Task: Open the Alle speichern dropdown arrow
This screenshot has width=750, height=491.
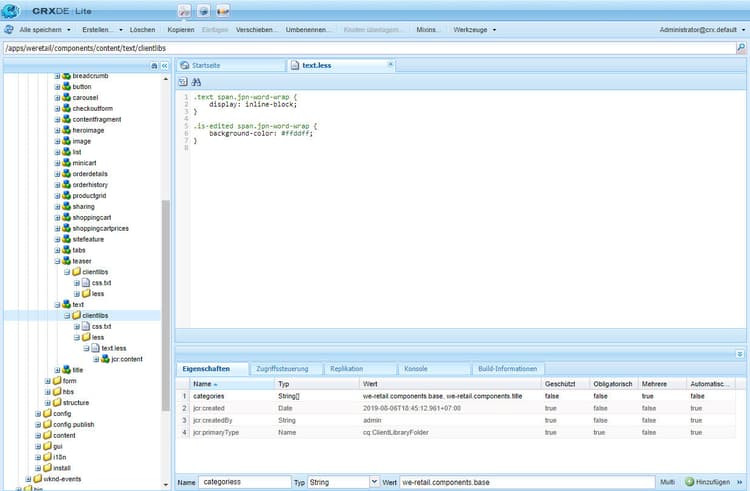Action: (x=69, y=30)
